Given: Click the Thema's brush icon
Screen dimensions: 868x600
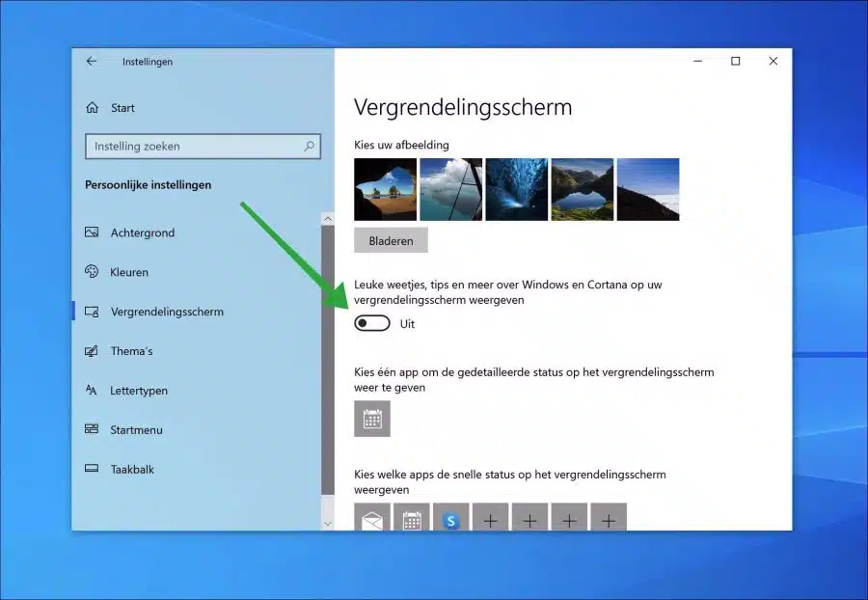Looking at the screenshot, I should click(92, 351).
